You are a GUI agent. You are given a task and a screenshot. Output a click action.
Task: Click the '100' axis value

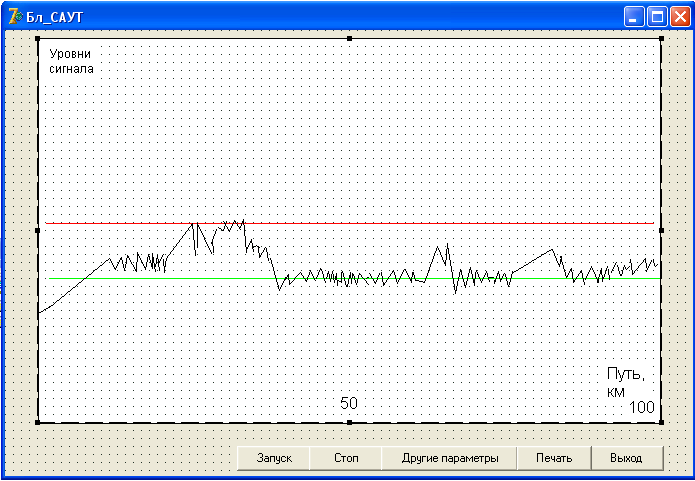641,407
